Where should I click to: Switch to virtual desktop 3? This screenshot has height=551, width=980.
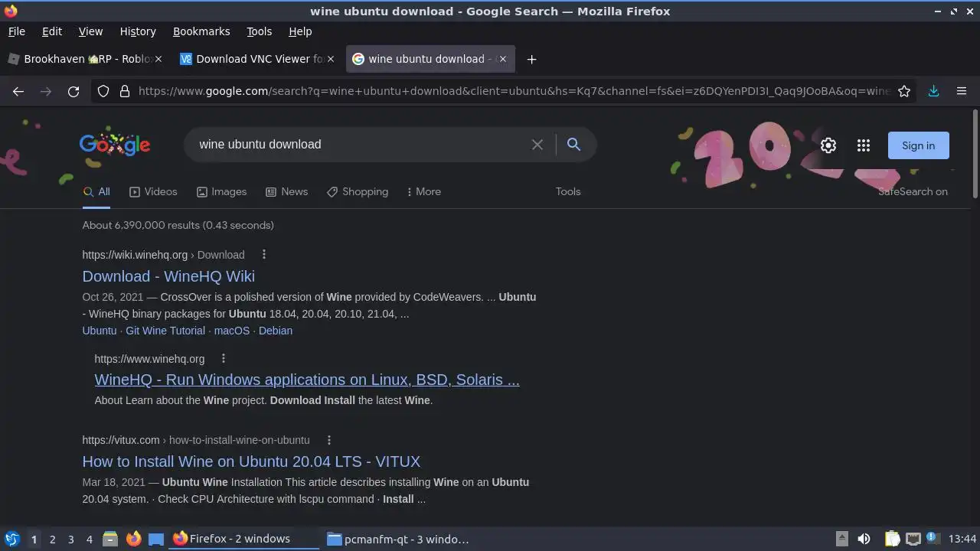pyautogui.click(x=70, y=539)
